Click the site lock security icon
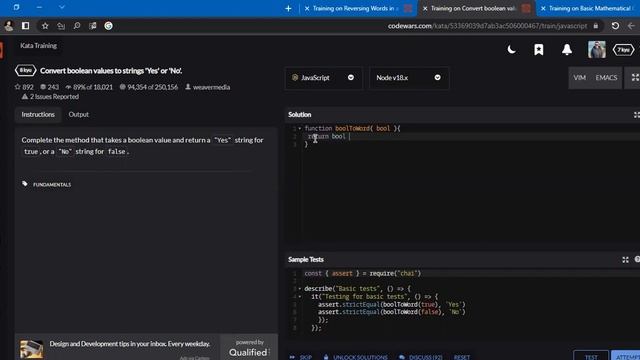This screenshot has width=640, height=360. (596, 26)
